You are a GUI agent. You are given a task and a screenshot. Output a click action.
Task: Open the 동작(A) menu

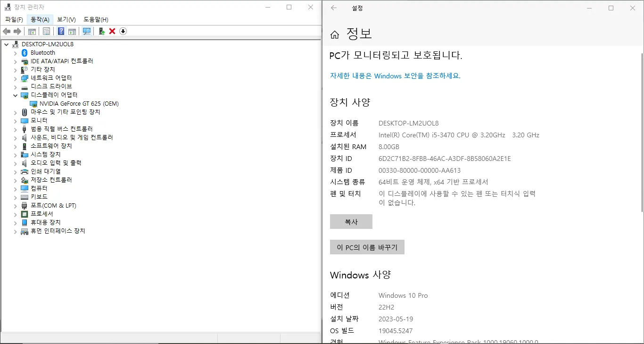40,19
